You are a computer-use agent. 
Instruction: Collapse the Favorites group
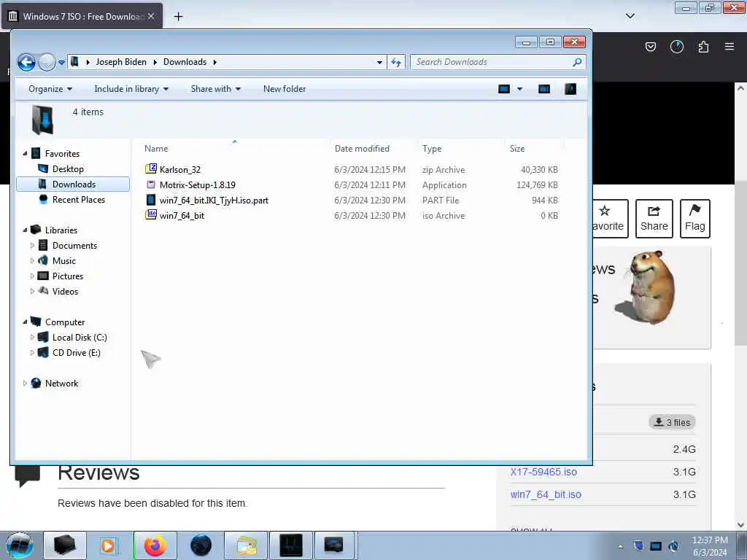coord(25,153)
